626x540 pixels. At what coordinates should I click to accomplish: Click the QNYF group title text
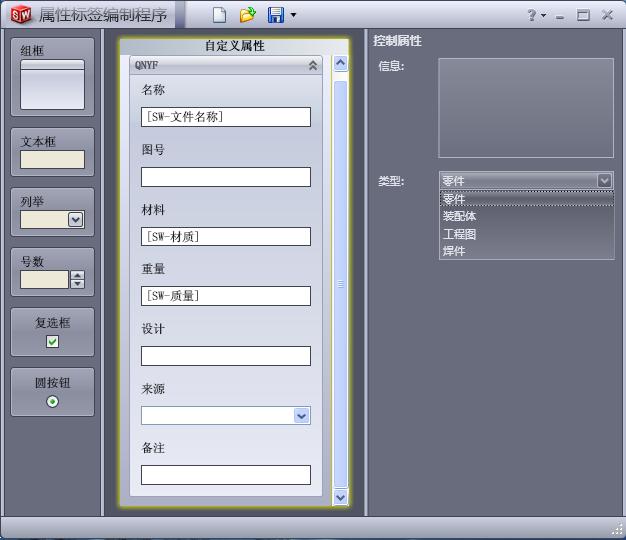147,65
